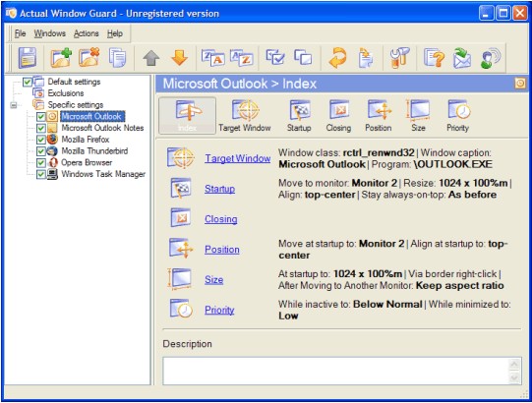Toggle the Mozilla Firefox checkbox
The width and height of the screenshot is (532, 403).
(x=40, y=140)
